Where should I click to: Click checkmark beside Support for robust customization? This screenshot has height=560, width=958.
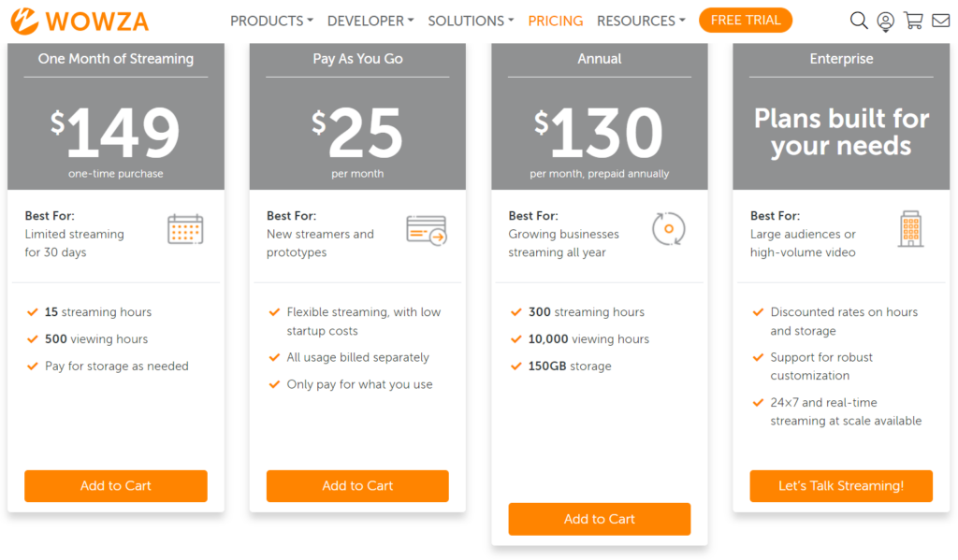pos(758,357)
